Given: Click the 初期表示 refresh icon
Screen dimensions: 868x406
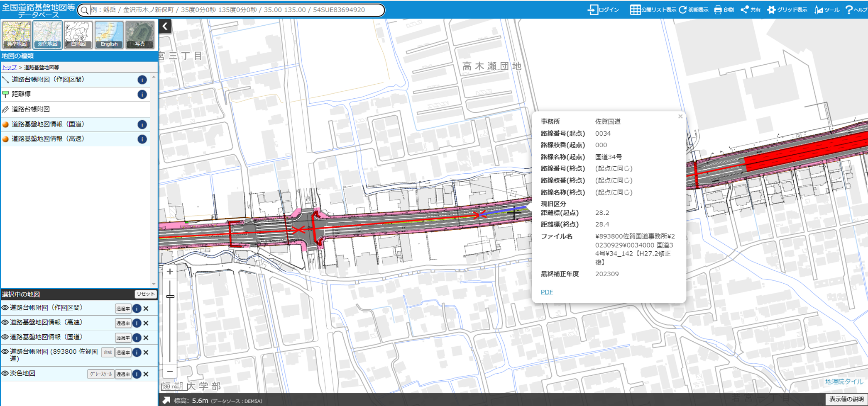Looking at the screenshot, I should (x=683, y=9).
